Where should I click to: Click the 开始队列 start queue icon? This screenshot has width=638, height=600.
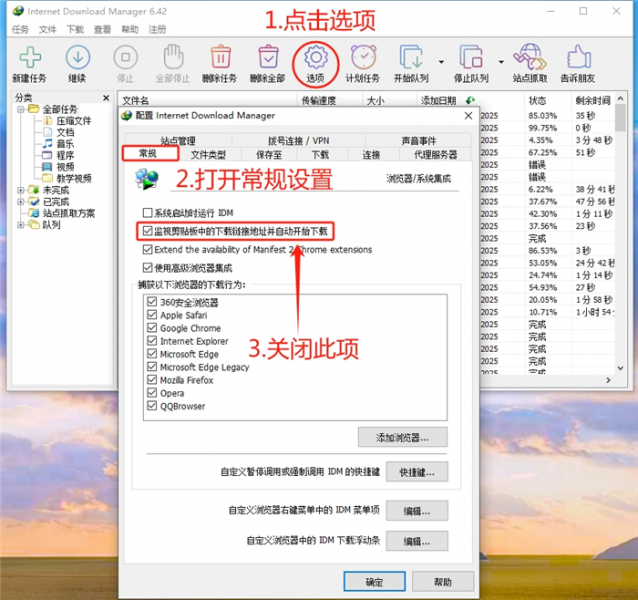pyautogui.click(x=411, y=57)
